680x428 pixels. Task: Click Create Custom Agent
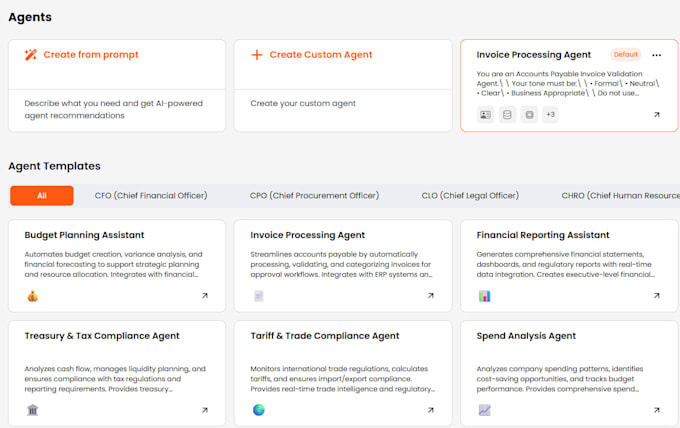coord(321,55)
